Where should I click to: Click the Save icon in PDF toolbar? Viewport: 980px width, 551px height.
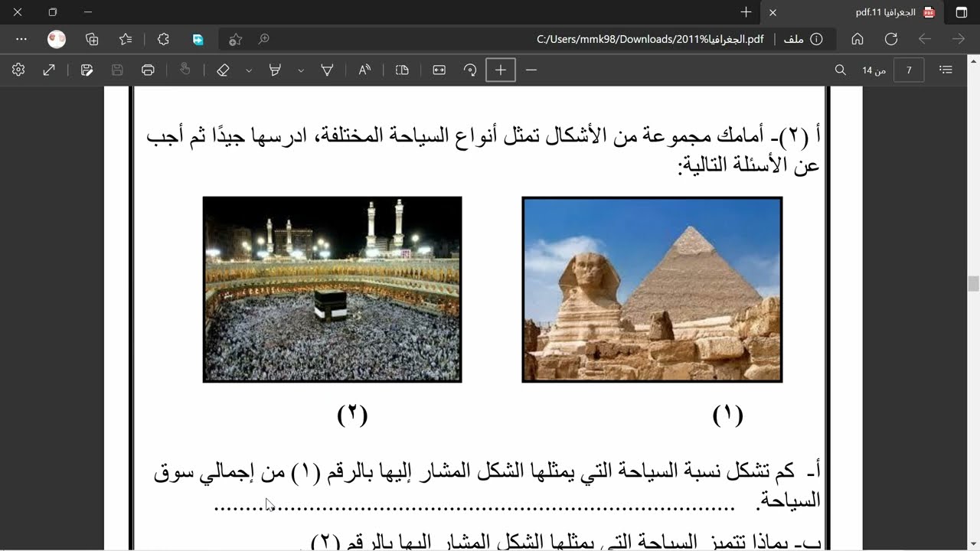pyautogui.click(x=117, y=70)
